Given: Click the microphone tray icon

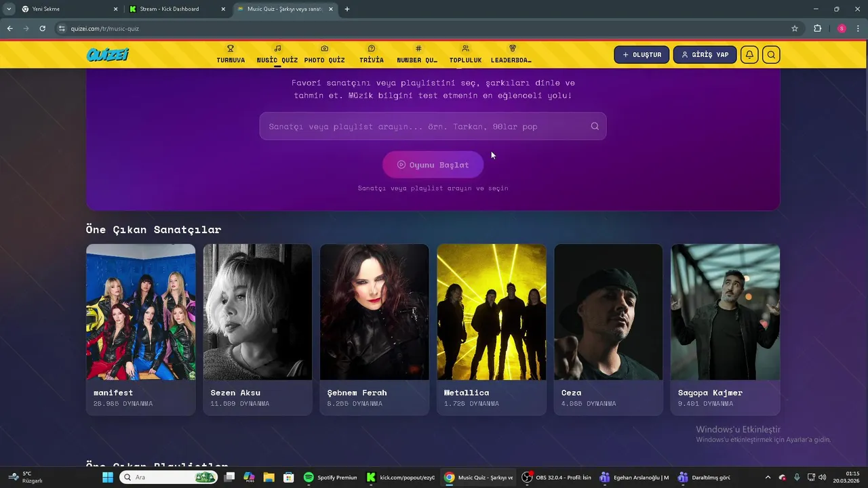Looking at the screenshot, I should 797,477.
